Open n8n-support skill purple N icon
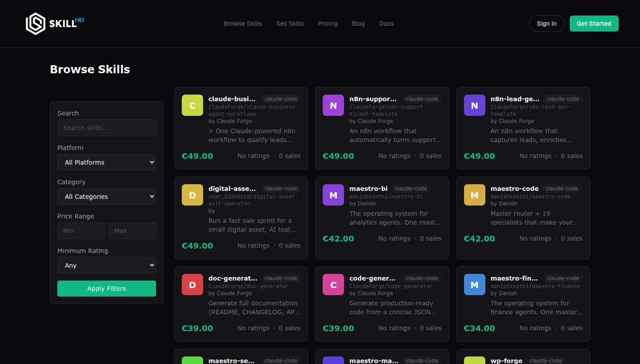This screenshot has height=364, width=640. click(x=333, y=105)
